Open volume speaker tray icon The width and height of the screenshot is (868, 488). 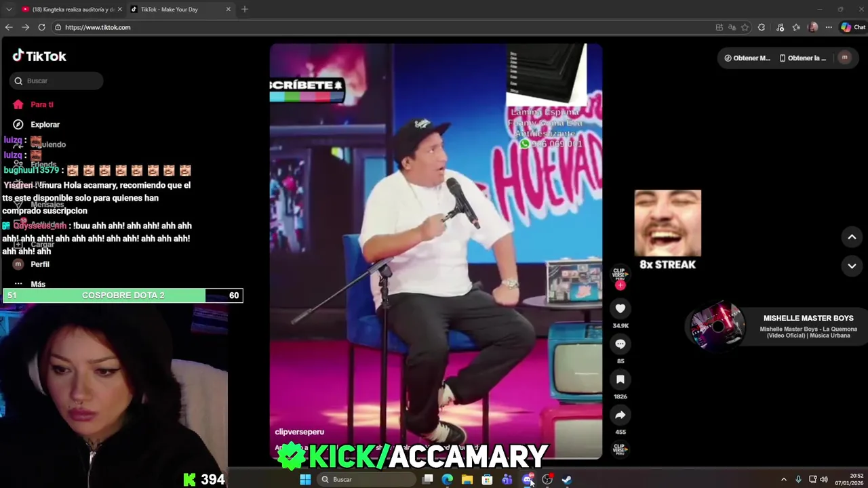[x=824, y=480]
